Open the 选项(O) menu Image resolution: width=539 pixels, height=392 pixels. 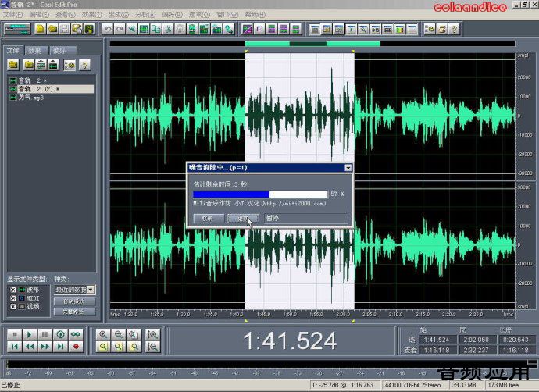point(199,14)
